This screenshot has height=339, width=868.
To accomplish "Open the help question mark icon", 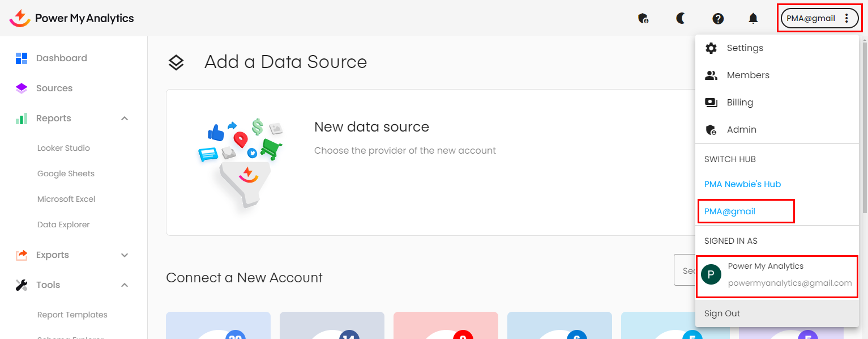I will coord(718,19).
